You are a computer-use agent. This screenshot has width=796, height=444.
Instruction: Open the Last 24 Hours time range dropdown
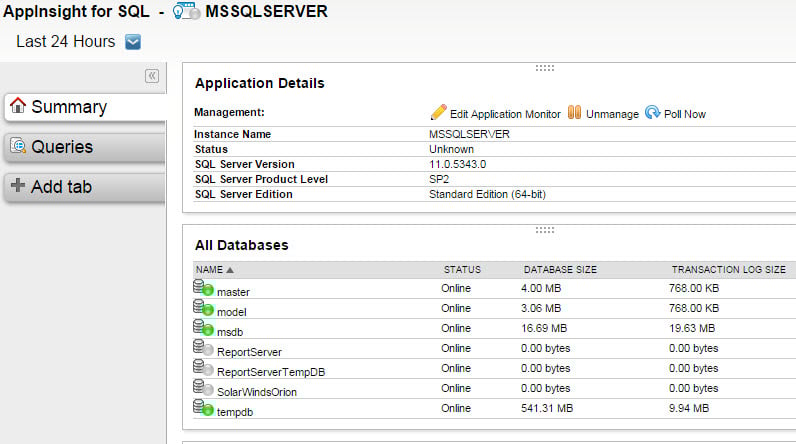coord(133,42)
